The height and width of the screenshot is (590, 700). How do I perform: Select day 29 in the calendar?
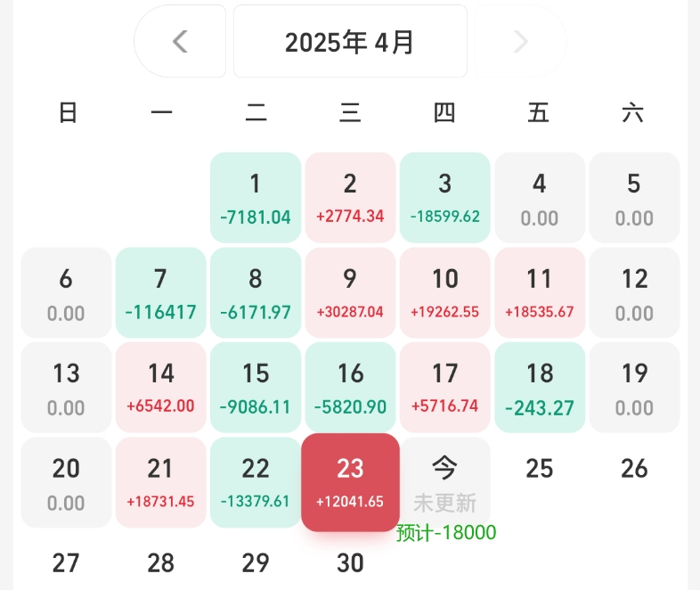256,562
